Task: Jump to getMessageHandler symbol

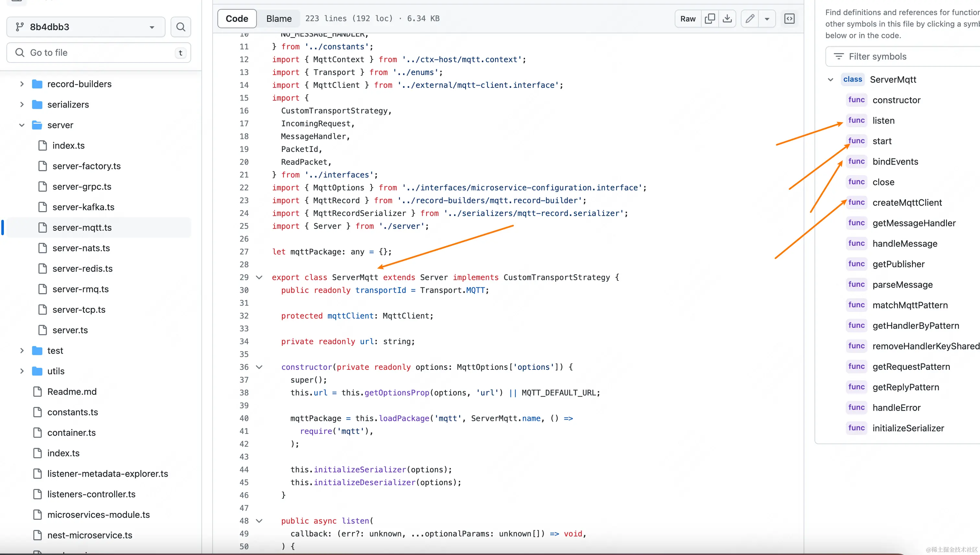Action: click(x=914, y=223)
